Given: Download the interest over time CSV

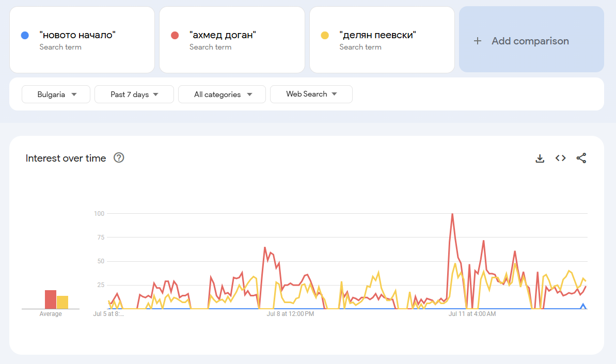Looking at the screenshot, I should (x=540, y=159).
